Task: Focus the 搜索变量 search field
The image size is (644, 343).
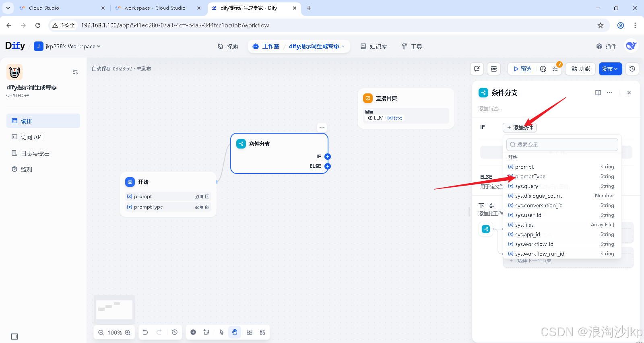Action: 562,145
